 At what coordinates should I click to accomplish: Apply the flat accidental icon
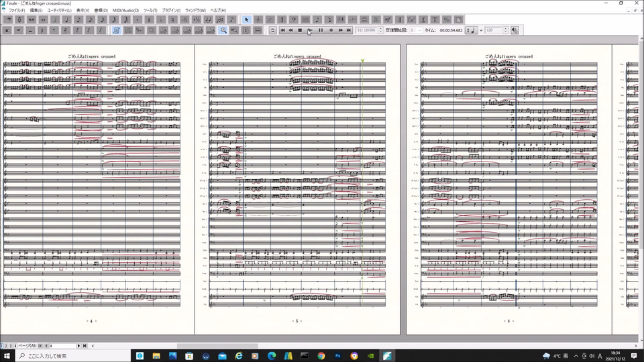point(160,19)
